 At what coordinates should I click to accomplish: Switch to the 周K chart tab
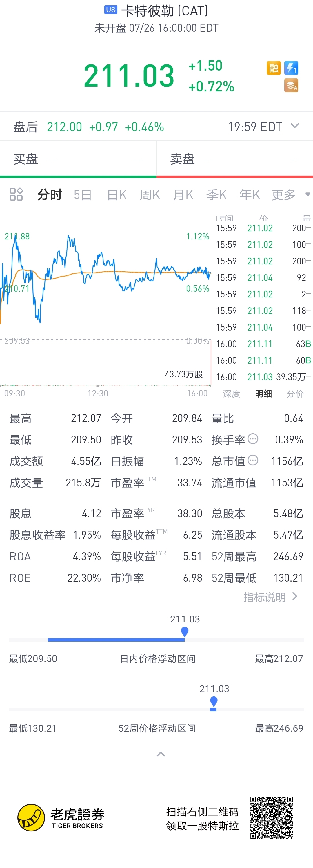click(x=150, y=195)
